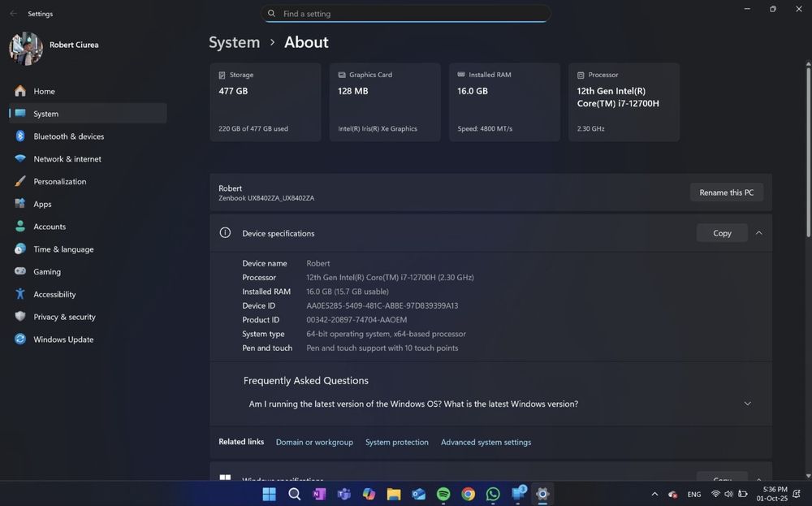This screenshot has height=506, width=812.
Task: Open WhatsApp from the taskbar
Action: (493, 494)
